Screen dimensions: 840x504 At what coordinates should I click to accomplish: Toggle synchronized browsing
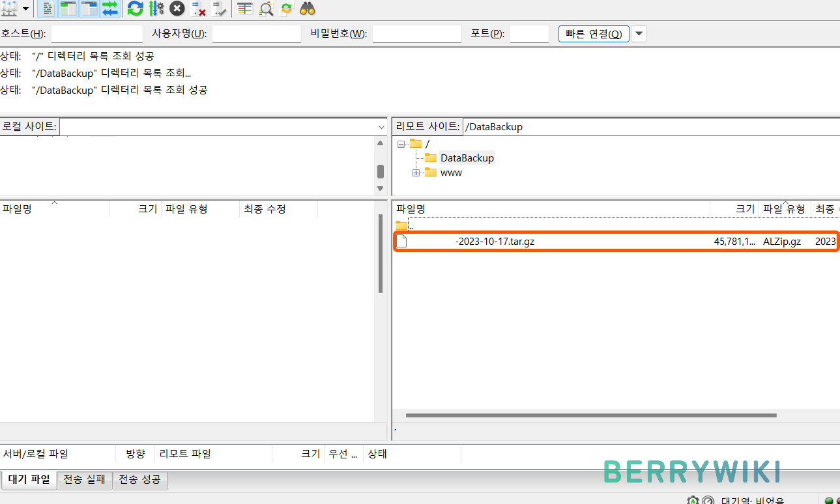point(287,8)
